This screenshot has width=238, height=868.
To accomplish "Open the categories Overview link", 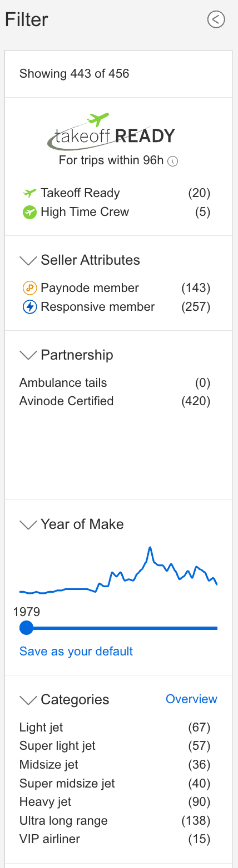I will [x=191, y=699].
